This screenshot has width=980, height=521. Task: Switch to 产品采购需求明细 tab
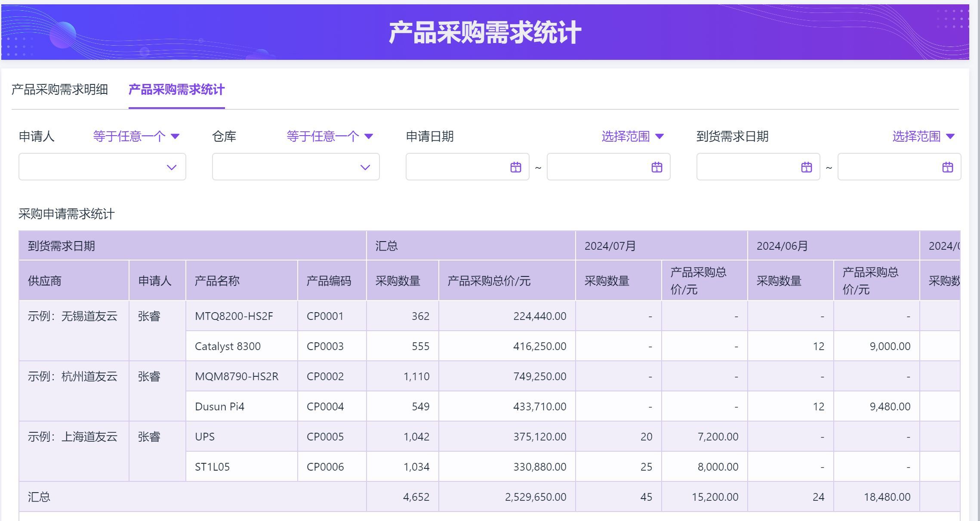[x=60, y=90]
